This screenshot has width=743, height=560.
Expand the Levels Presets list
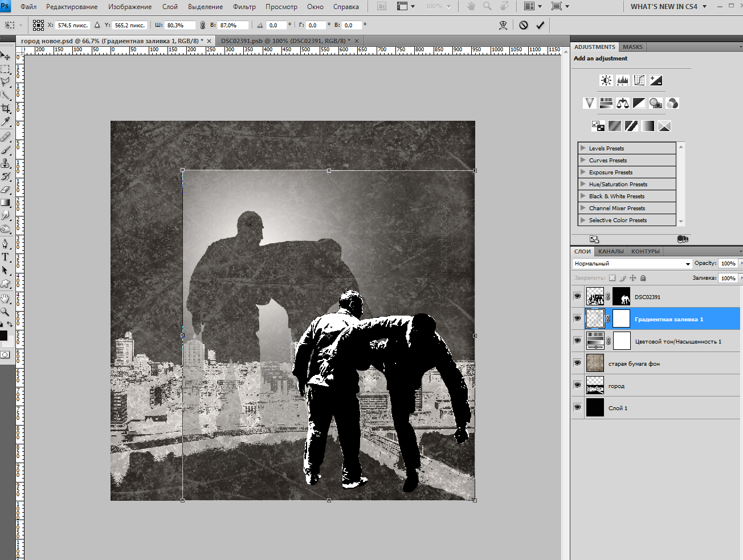tap(583, 148)
